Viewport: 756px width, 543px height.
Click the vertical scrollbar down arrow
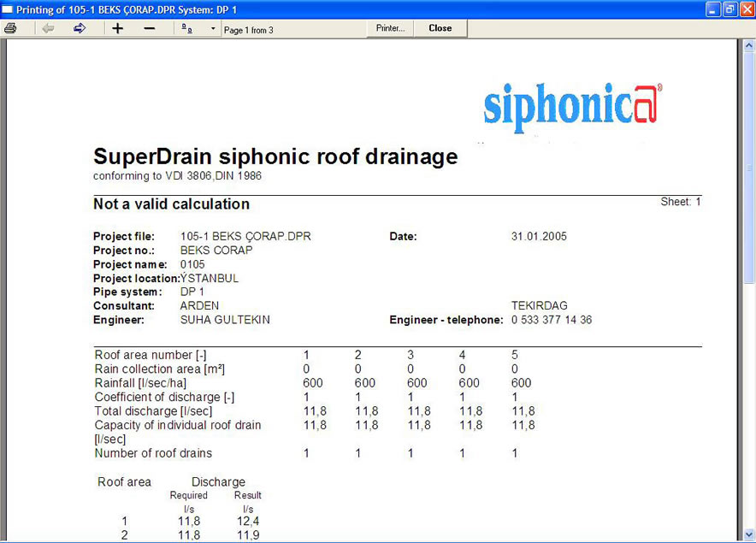749,534
